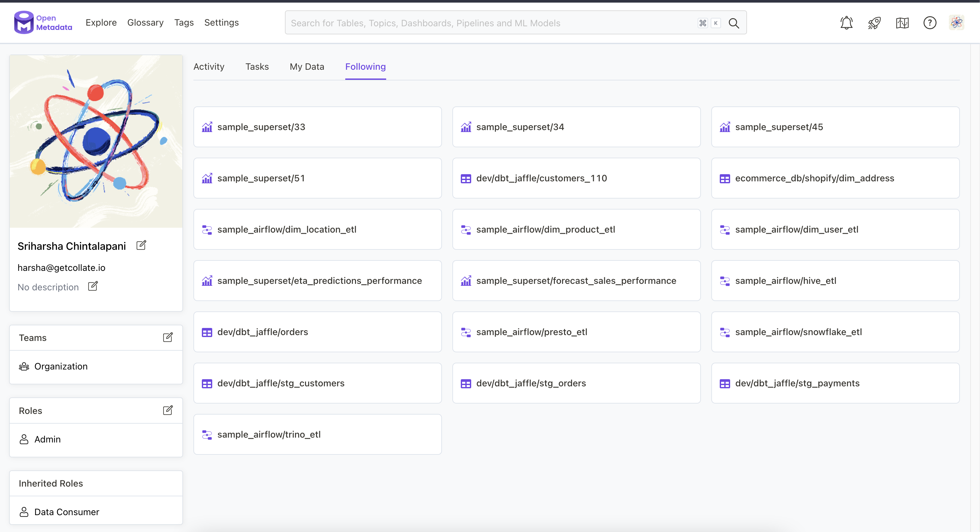Click dashboard icon for sample_superset/33
This screenshot has width=980, height=532.
tap(207, 127)
